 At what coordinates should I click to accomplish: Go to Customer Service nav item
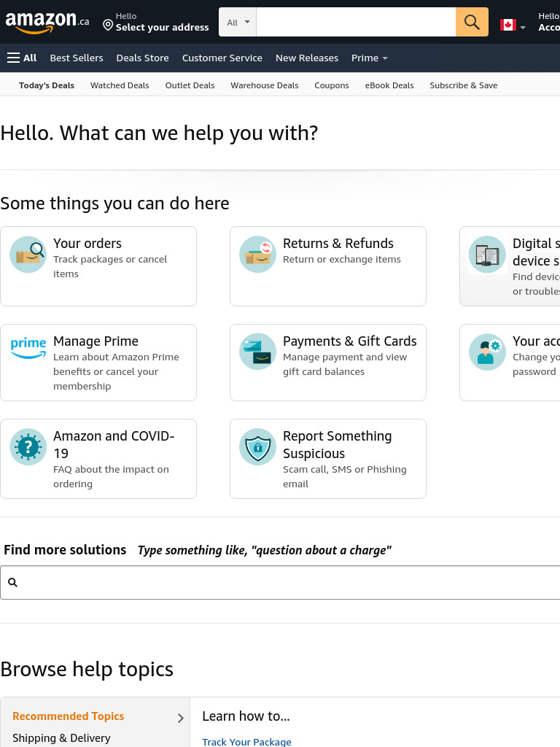[222, 58]
